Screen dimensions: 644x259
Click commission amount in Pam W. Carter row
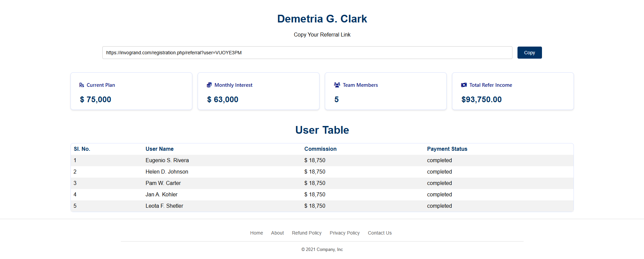click(315, 183)
